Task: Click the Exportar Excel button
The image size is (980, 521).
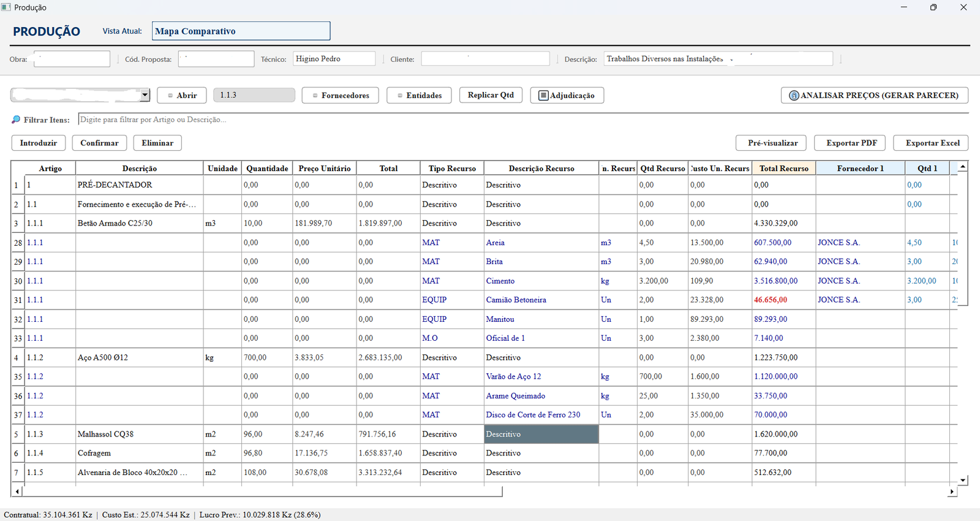Action: click(x=931, y=143)
